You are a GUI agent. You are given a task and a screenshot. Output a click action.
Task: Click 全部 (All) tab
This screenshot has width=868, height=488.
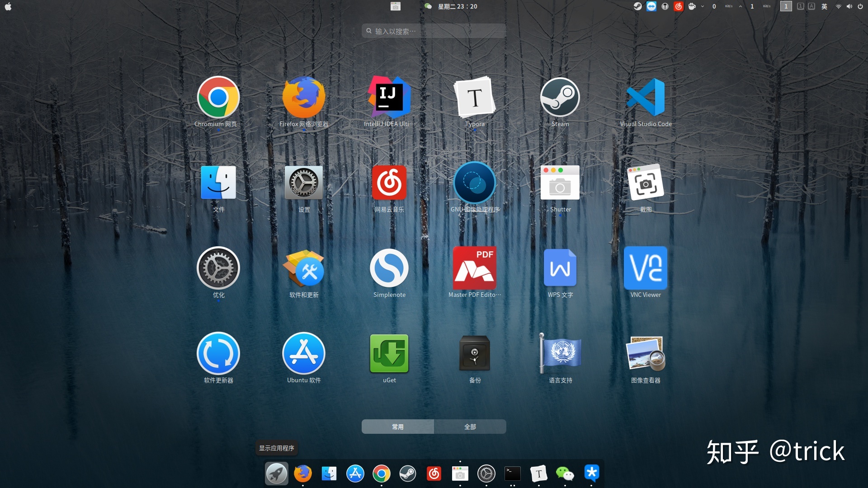click(469, 427)
